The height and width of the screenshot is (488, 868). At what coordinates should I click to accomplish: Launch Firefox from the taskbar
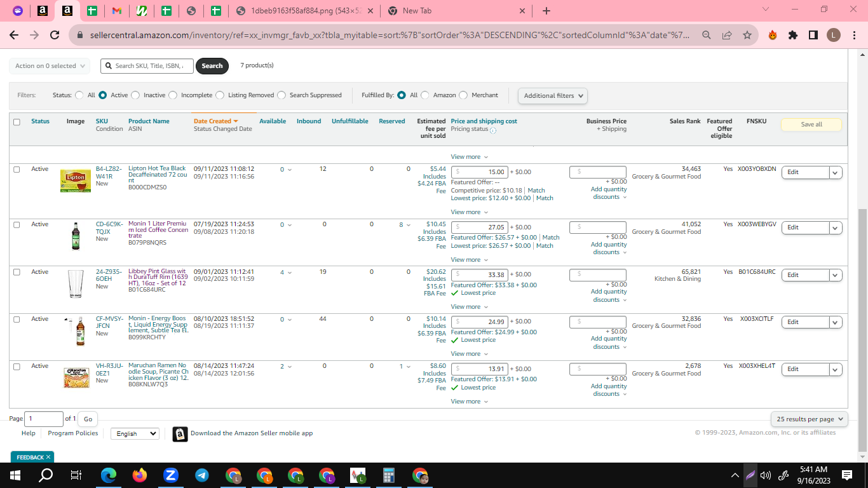coord(140,475)
